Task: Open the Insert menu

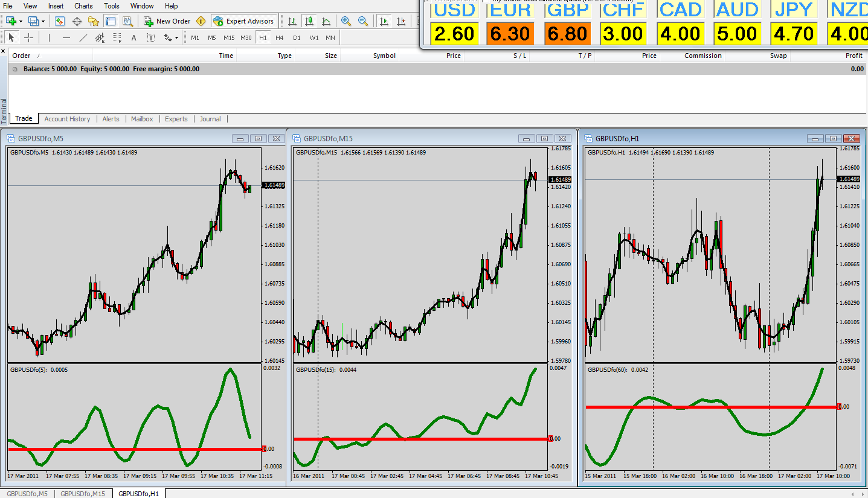Action: coord(56,6)
